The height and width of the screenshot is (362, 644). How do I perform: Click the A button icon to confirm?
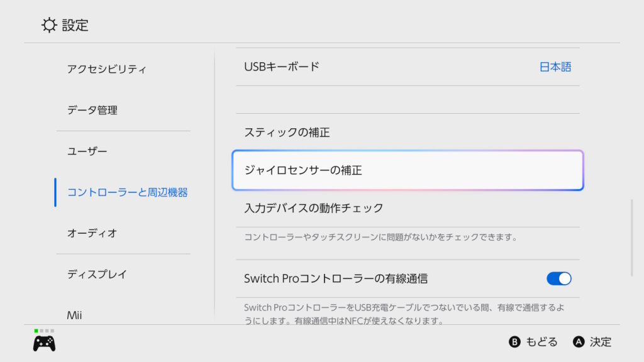coord(579,342)
